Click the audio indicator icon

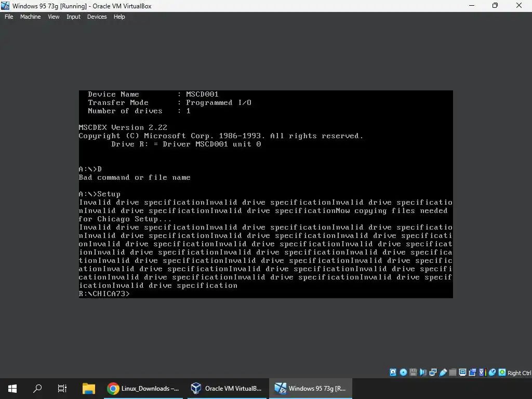tap(423, 372)
